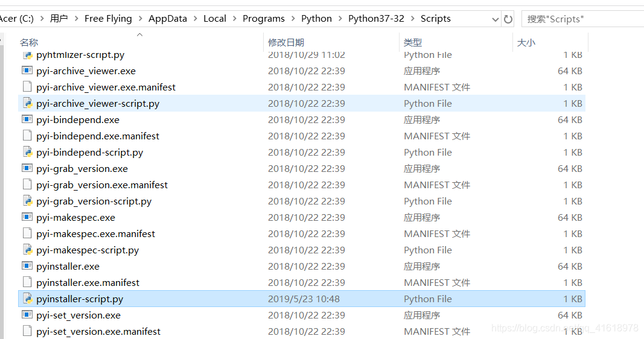Select file name pyi-grab_version.exe.manifest
The image size is (644, 339).
[x=102, y=185]
